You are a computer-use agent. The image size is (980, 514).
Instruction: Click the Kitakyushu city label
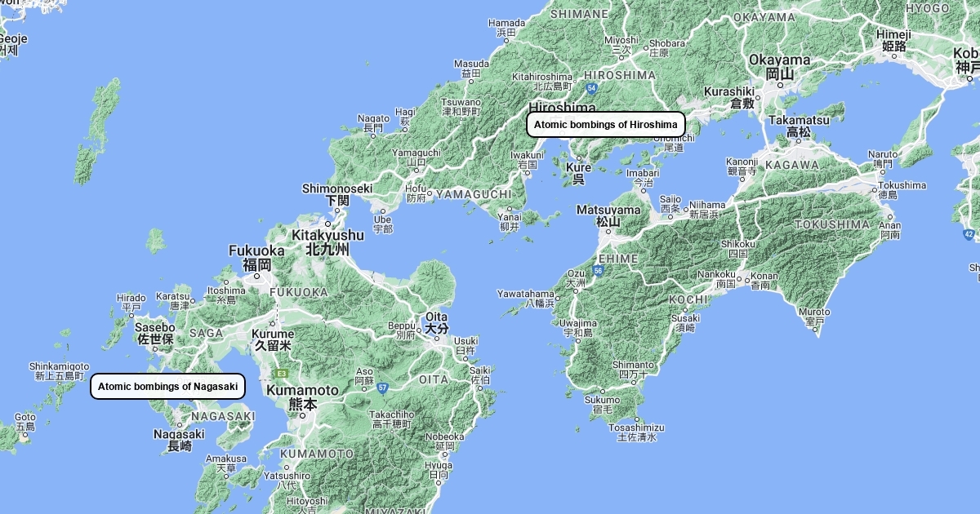pos(327,236)
